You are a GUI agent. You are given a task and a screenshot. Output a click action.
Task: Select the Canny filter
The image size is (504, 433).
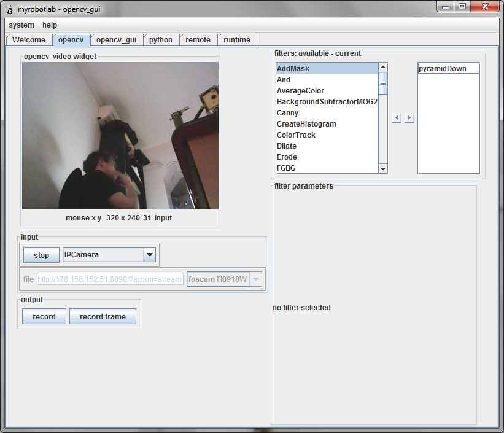tap(327, 113)
